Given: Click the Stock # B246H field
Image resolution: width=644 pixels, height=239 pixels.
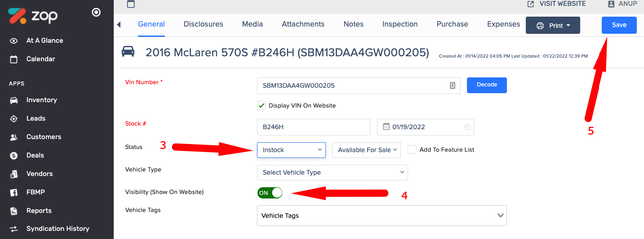Looking at the screenshot, I should [x=314, y=127].
